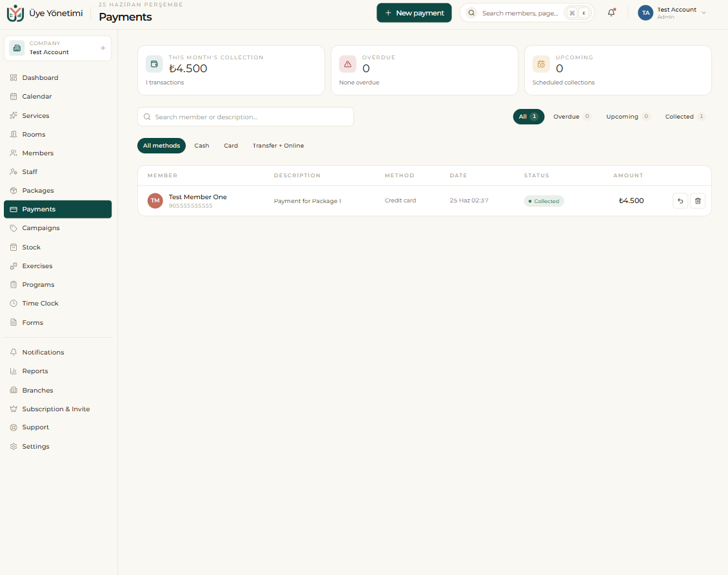Open Dashboard via its sidebar icon

pyautogui.click(x=14, y=77)
